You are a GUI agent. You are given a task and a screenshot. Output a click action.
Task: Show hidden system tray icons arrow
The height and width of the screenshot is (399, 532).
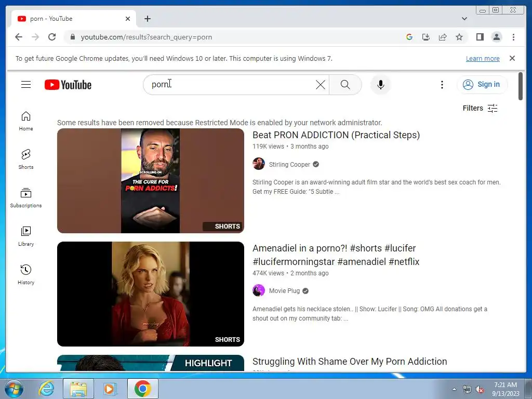tap(454, 390)
